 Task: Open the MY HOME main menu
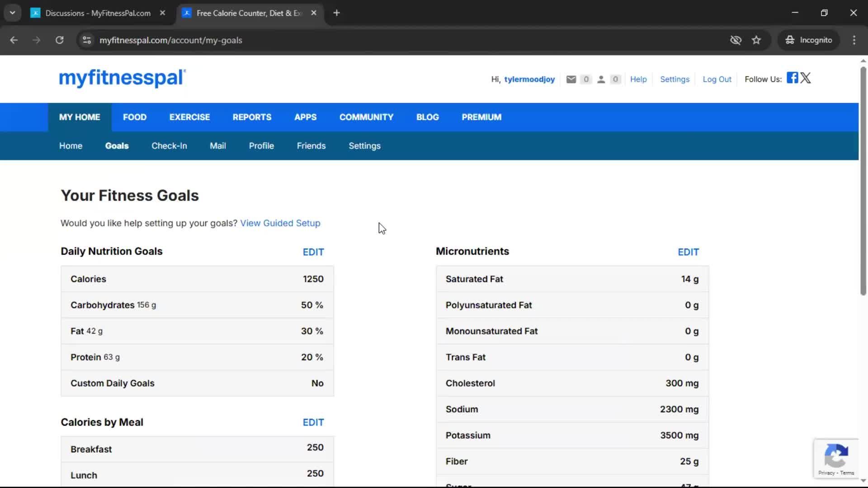point(80,117)
